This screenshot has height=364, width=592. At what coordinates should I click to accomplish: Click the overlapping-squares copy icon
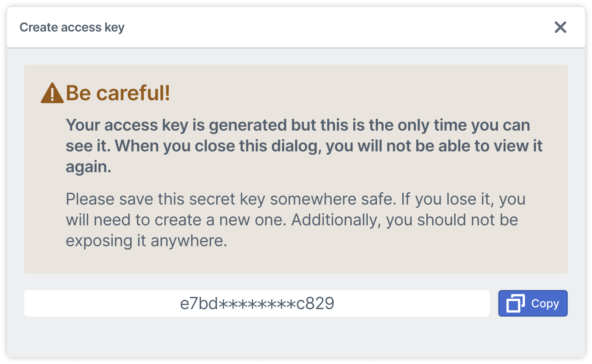point(515,303)
